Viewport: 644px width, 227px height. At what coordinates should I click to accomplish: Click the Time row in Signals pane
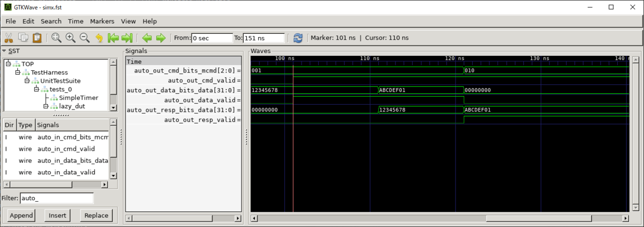point(184,62)
